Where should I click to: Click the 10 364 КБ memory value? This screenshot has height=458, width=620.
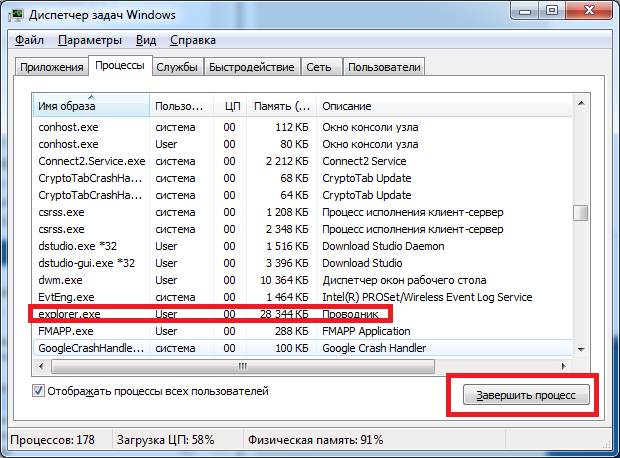pyautogui.click(x=284, y=280)
